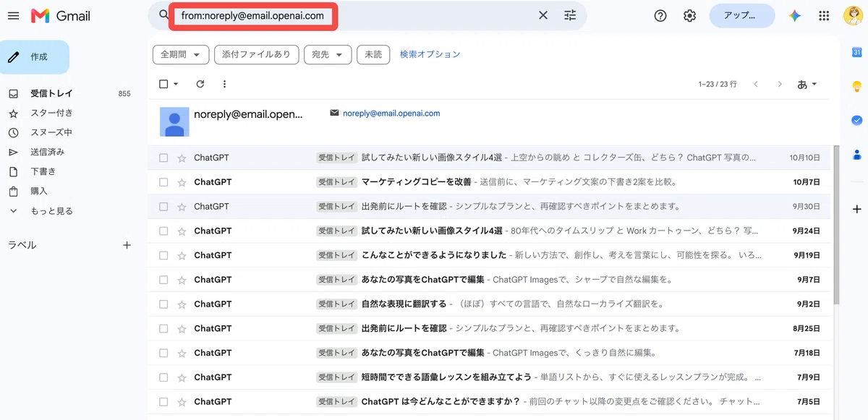Click the sender profile avatar
This screenshot has height=420, width=868.
(x=174, y=121)
